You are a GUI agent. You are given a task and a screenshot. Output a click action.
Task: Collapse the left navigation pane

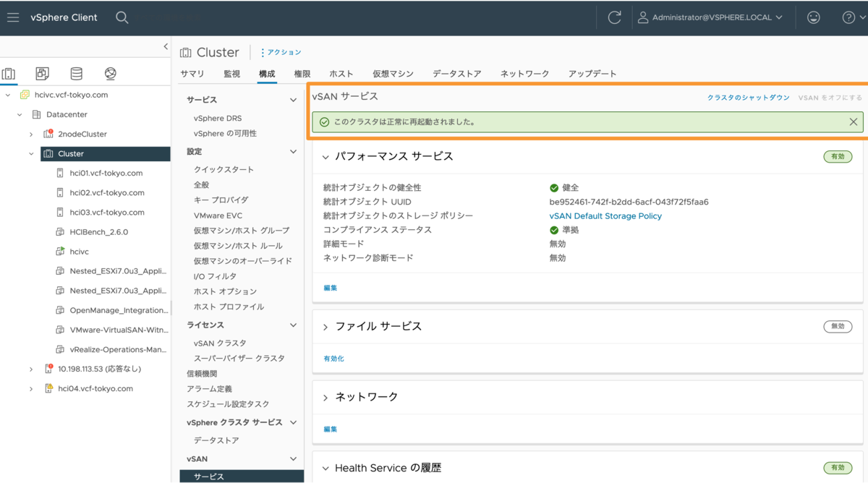(x=166, y=46)
